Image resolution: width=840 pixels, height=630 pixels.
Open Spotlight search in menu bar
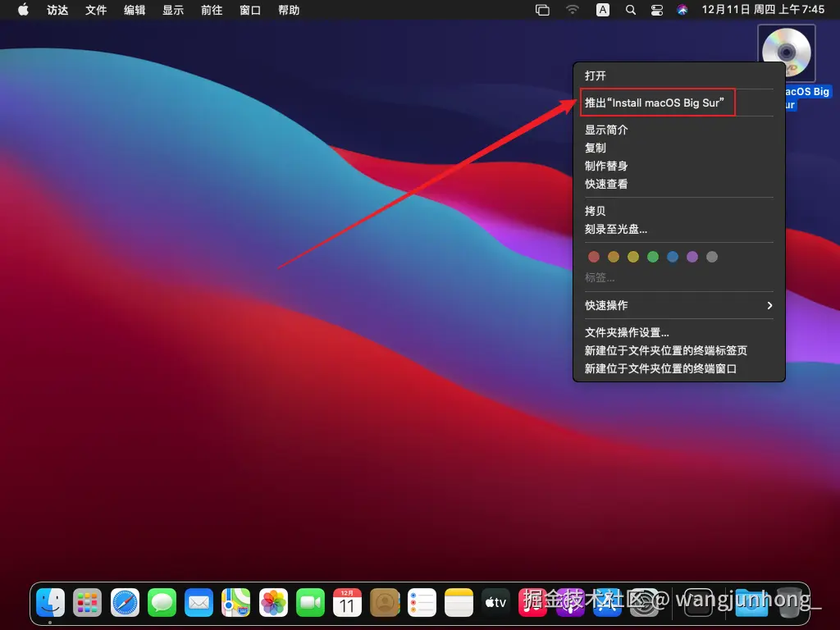[629, 9]
